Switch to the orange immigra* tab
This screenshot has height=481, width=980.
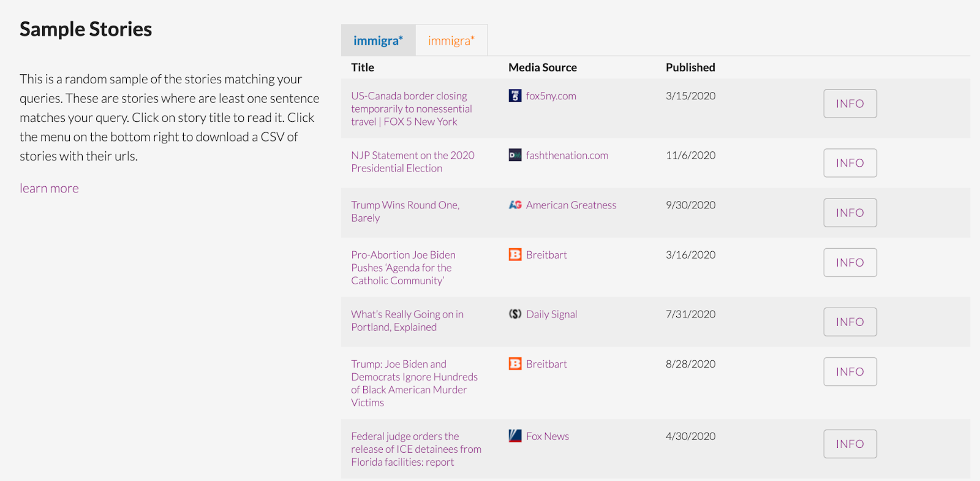(x=451, y=40)
